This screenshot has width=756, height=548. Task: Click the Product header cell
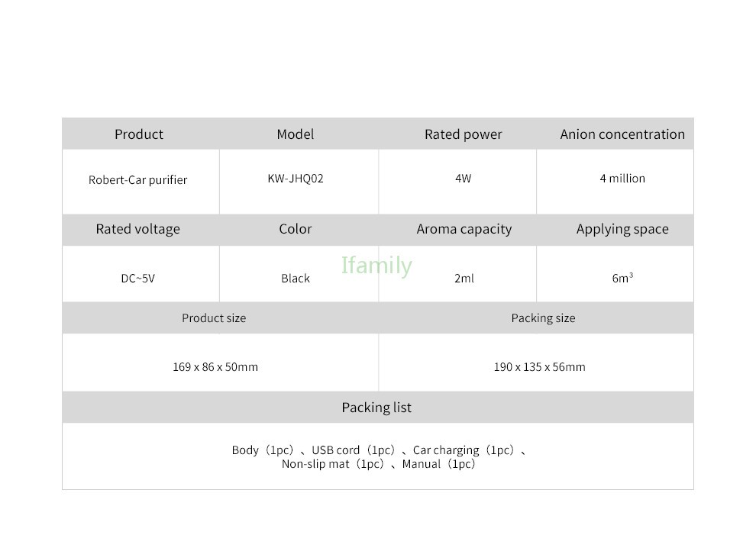(139, 134)
